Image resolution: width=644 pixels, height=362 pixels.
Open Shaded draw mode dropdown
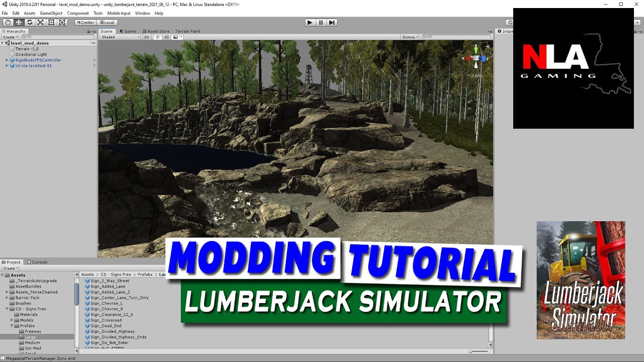click(x=120, y=37)
